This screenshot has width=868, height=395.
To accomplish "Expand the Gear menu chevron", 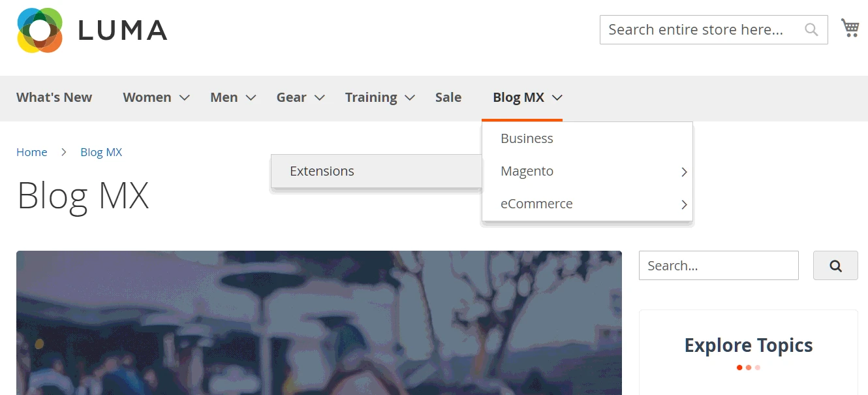I will coord(319,98).
